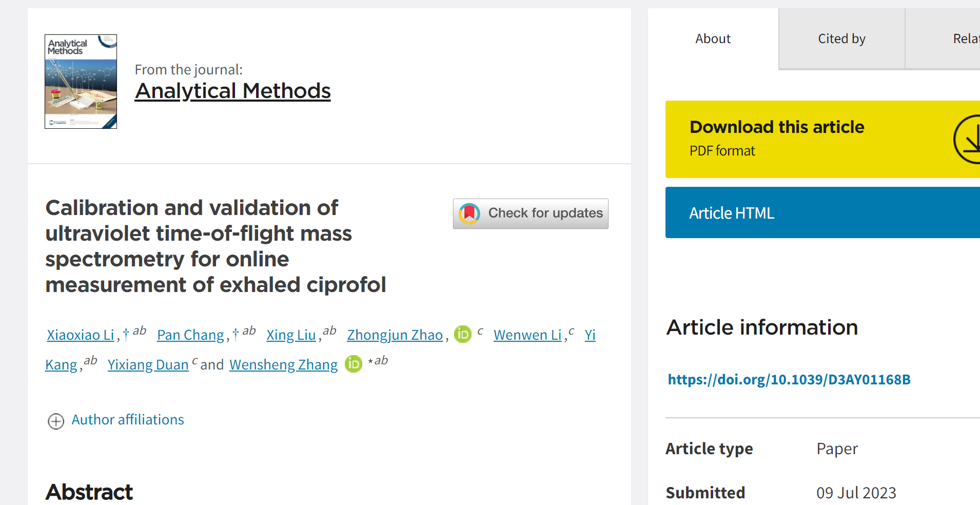Switch to the Cited by tab
980x505 pixels.
tap(841, 39)
